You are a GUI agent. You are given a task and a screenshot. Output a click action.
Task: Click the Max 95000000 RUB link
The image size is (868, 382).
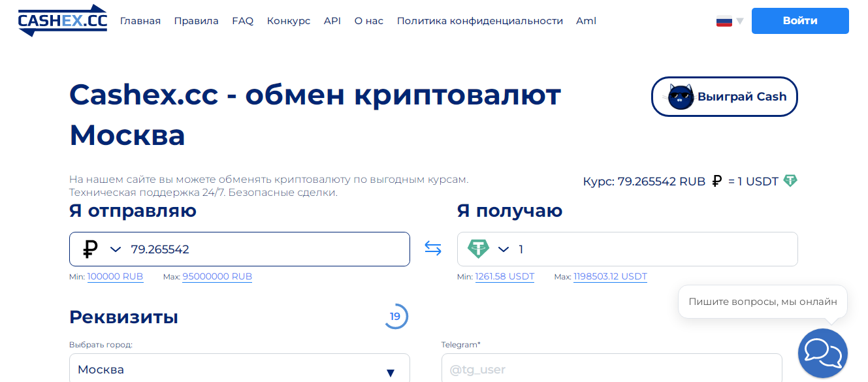[x=217, y=276]
